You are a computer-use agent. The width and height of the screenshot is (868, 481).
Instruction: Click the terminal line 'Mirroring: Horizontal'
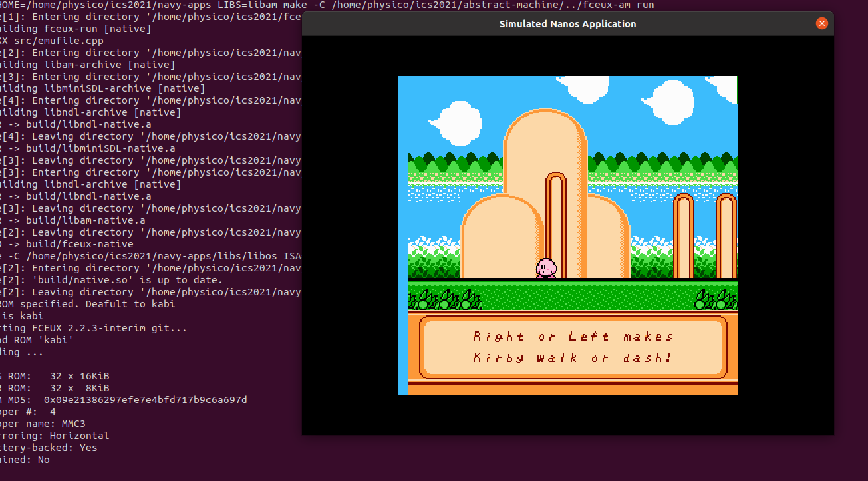55,436
